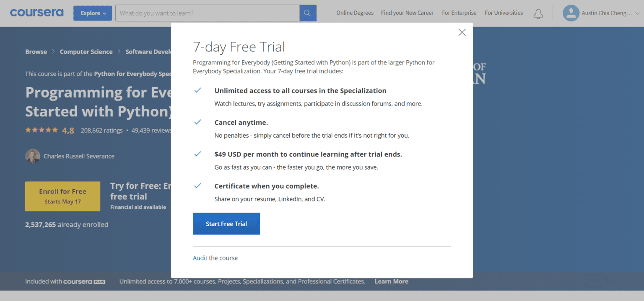Click the Coursera logo
The height and width of the screenshot is (301, 644).
(x=36, y=13)
